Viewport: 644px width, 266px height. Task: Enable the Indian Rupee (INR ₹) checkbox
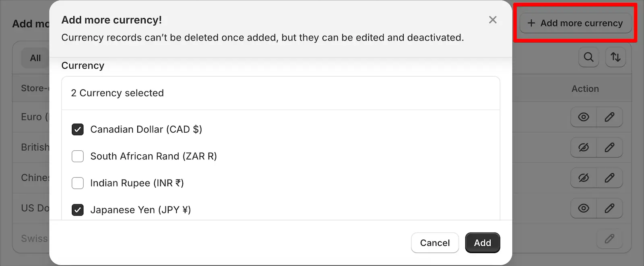pos(78,183)
